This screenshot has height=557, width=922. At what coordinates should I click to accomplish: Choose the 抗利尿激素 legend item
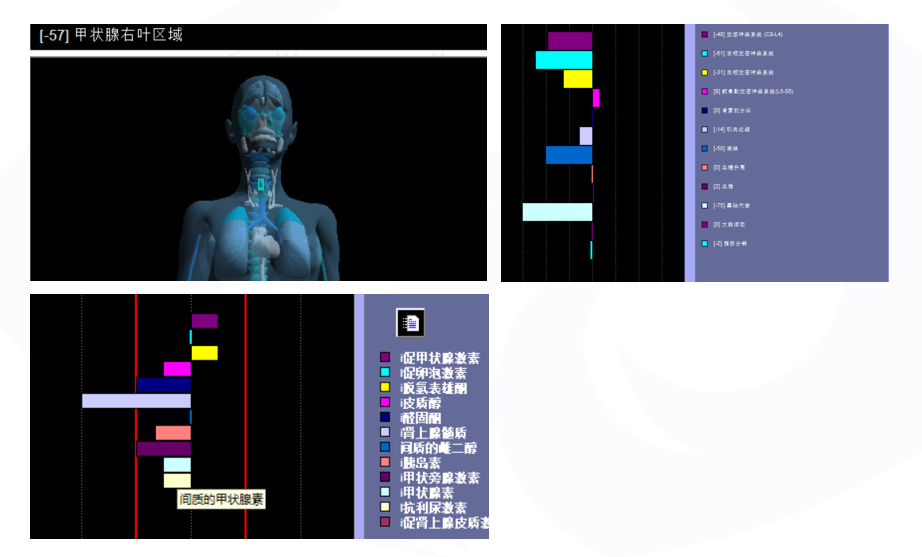(433, 507)
